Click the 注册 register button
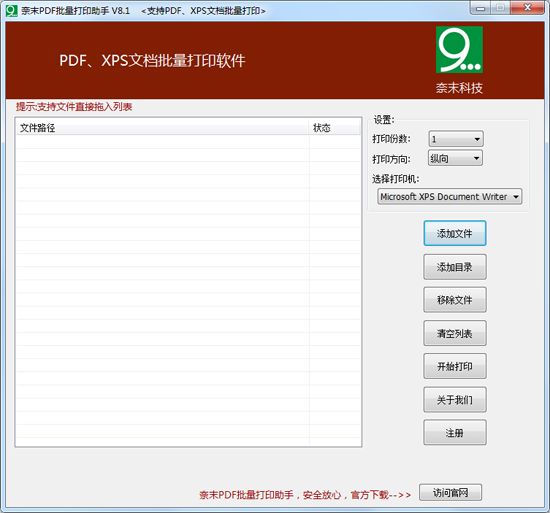 coord(455,432)
